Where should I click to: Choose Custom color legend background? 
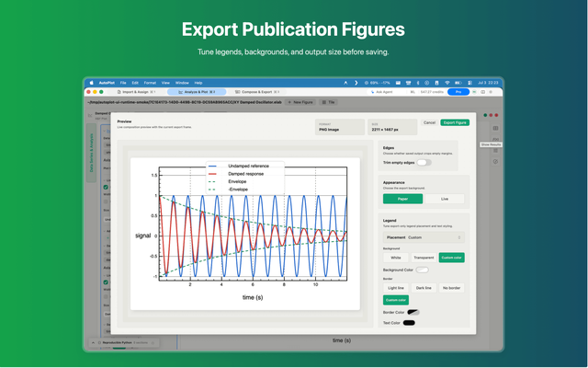tap(451, 258)
